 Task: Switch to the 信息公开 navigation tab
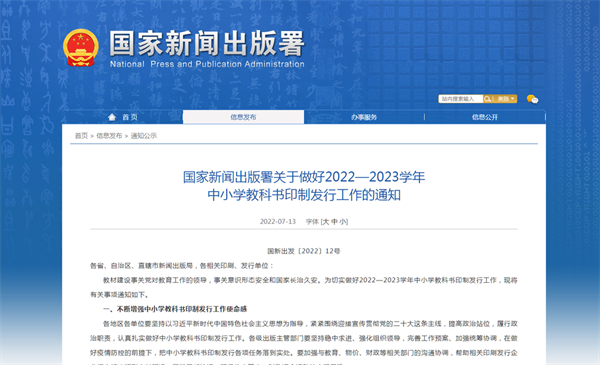[485, 117]
